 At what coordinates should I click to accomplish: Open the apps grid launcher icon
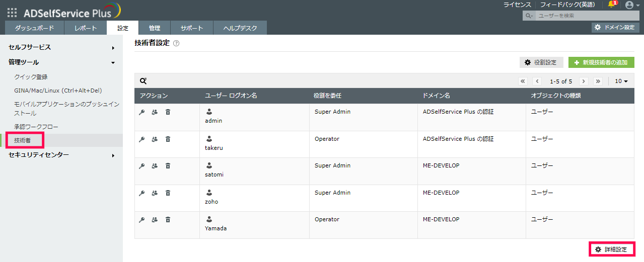[12, 13]
